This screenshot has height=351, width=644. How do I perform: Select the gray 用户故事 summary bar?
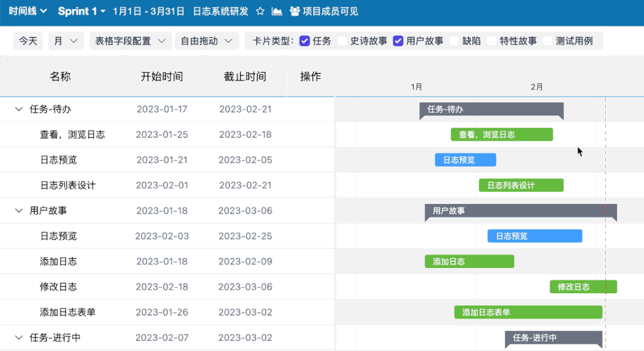521,211
